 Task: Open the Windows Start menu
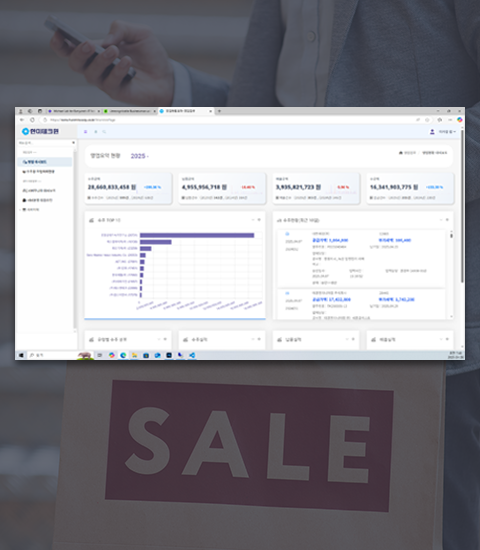coord(21,355)
